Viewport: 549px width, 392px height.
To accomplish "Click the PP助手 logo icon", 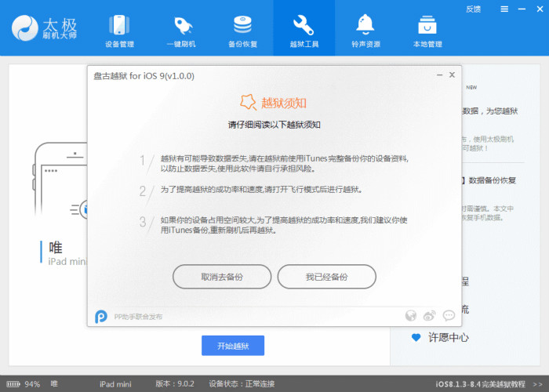I will pos(101,317).
